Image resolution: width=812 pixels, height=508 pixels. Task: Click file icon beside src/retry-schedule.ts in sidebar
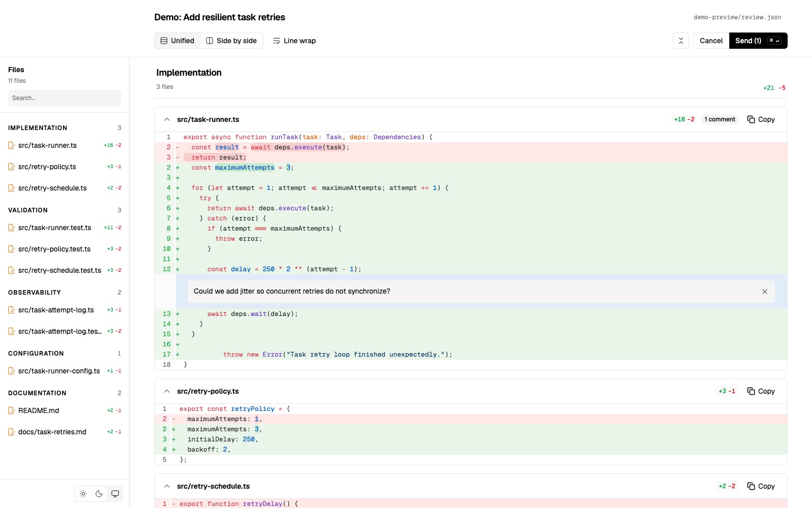coord(12,188)
